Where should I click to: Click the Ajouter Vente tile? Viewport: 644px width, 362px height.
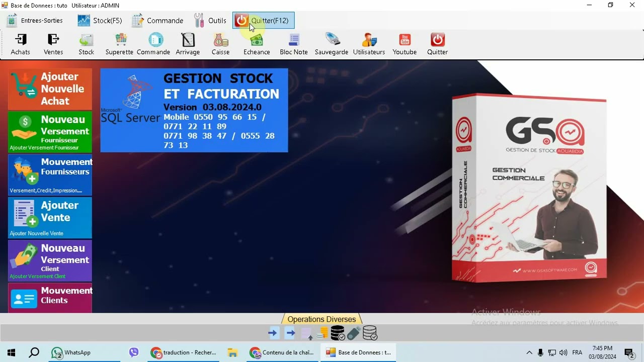pyautogui.click(x=50, y=218)
